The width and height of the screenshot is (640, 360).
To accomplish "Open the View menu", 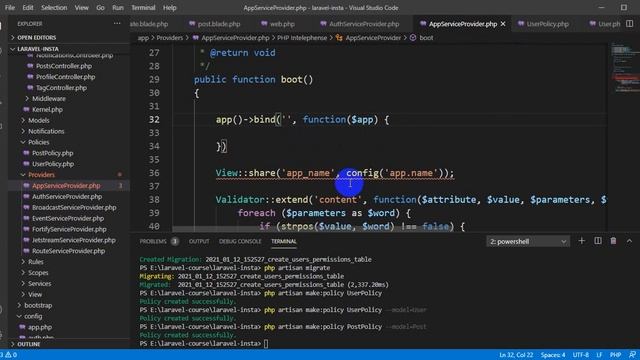I will click(81, 8).
